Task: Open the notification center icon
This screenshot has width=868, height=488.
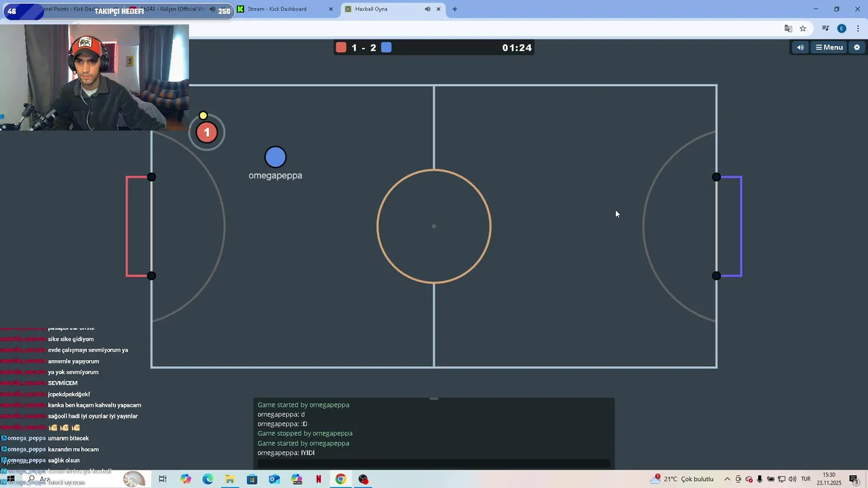Action: pos(853,479)
